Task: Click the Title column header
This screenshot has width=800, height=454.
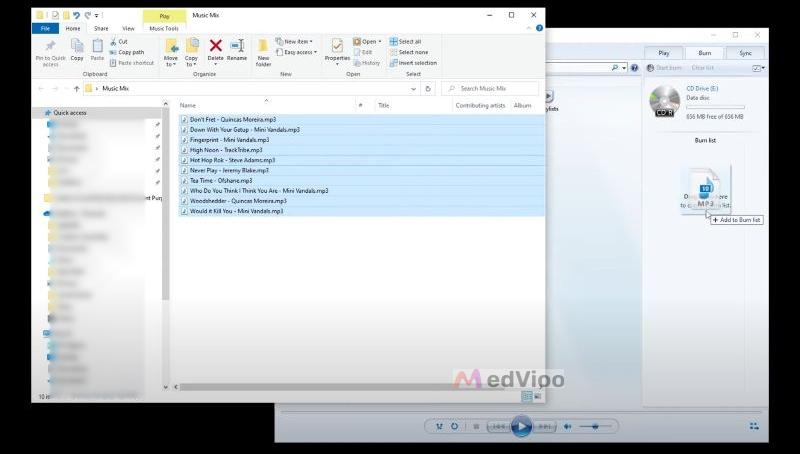Action: tap(384, 106)
